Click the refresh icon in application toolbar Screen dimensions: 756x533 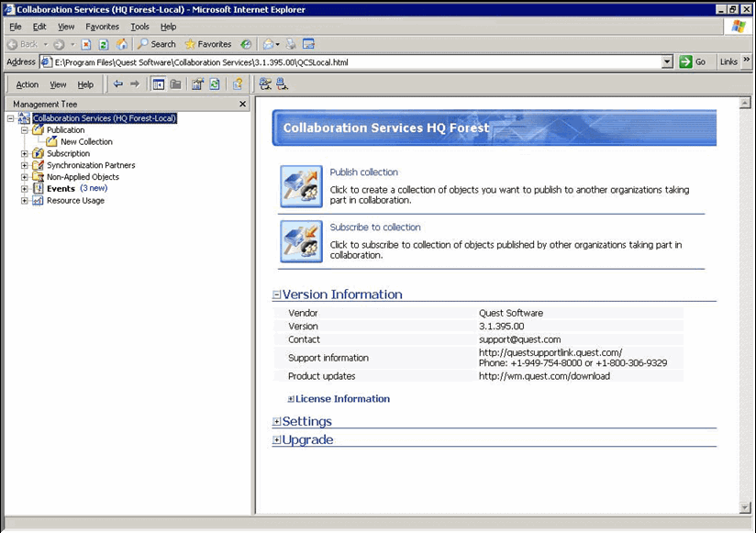pyautogui.click(x=214, y=84)
